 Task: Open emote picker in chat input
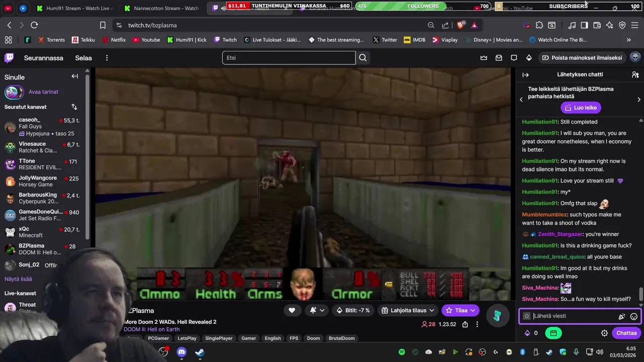634,316
